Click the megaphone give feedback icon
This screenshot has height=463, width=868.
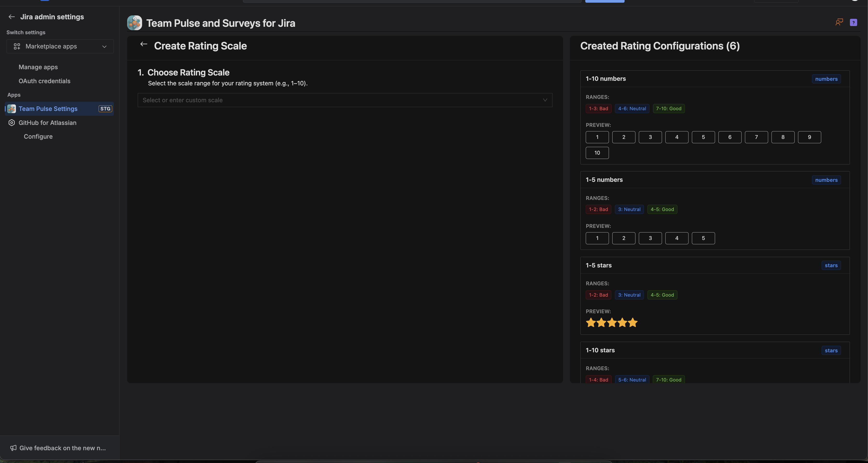click(x=13, y=448)
